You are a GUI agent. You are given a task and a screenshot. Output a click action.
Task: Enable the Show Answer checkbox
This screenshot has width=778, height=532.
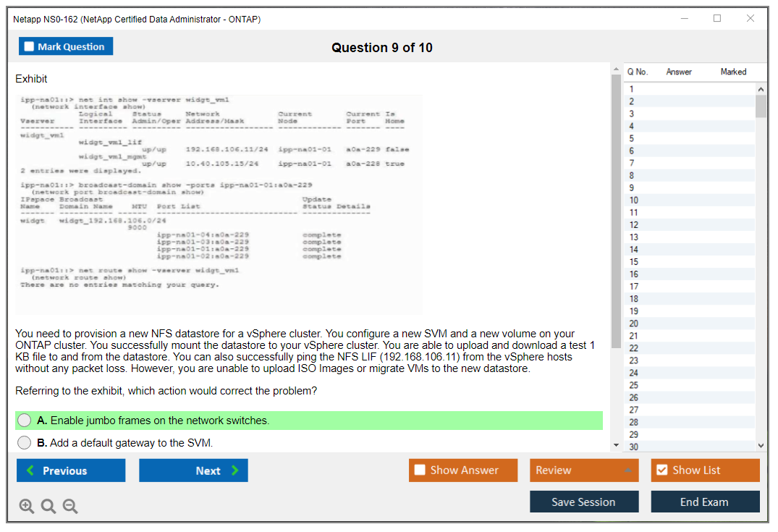[x=420, y=470]
